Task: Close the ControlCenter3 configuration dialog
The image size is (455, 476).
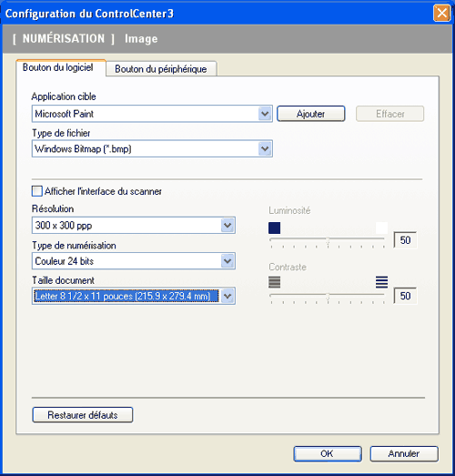Action: (441, 14)
